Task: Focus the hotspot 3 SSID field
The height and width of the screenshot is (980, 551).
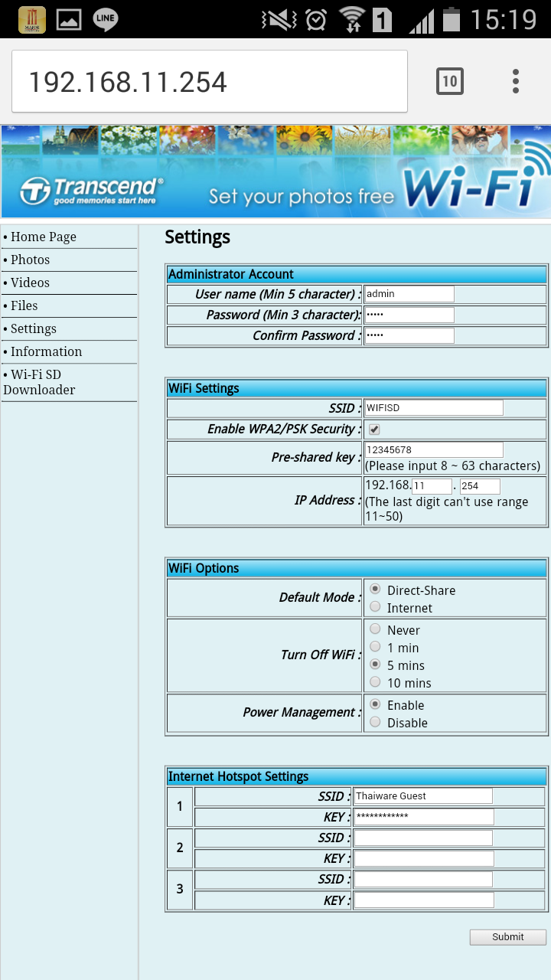Action: [x=424, y=879]
